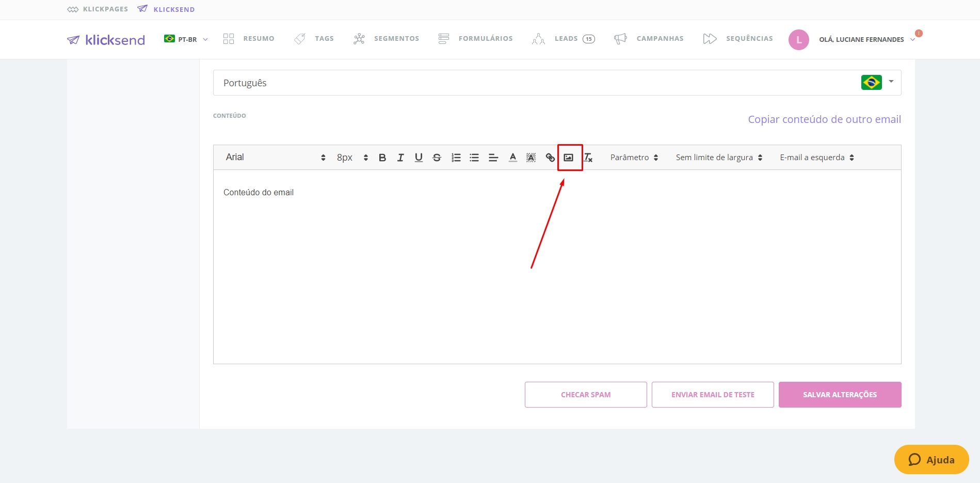Insert a bulleted list
The image size is (980, 483).
(x=474, y=158)
